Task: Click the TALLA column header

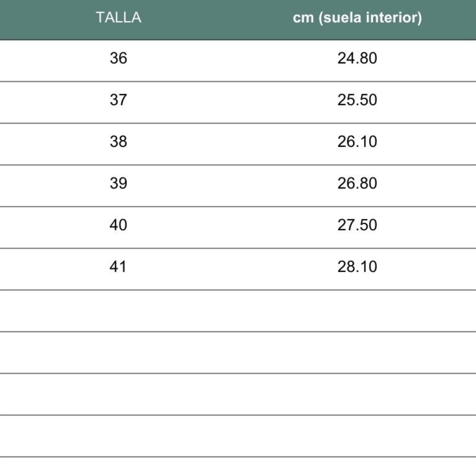Action: 118,18
